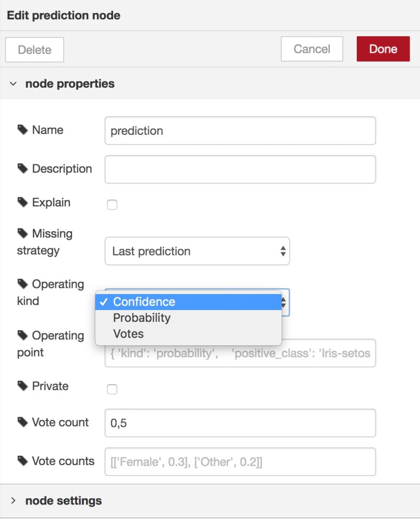This screenshot has width=420, height=519.
Task: Click the Vote count tag icon
Action: (x=22, y=423)
